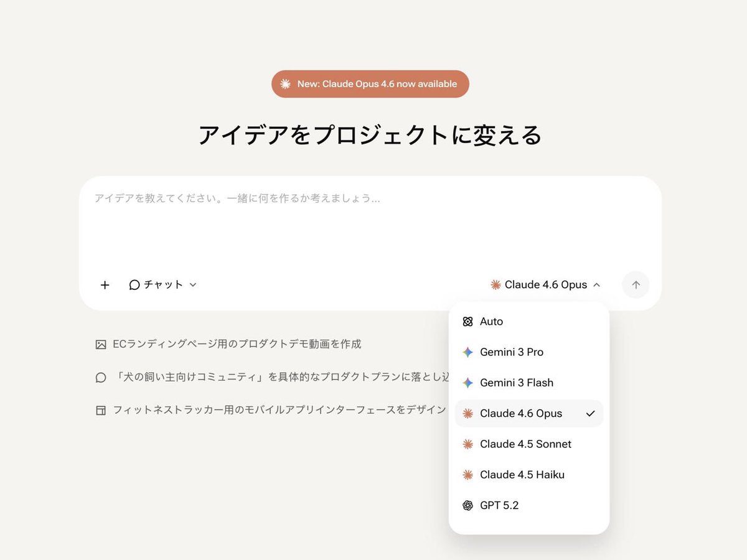Image resolution: width=747 pixels, height=560 pixels.
Task: Click the Claude starburst icon next to Claude 4.6 Opus
Action: pos(496,284)
